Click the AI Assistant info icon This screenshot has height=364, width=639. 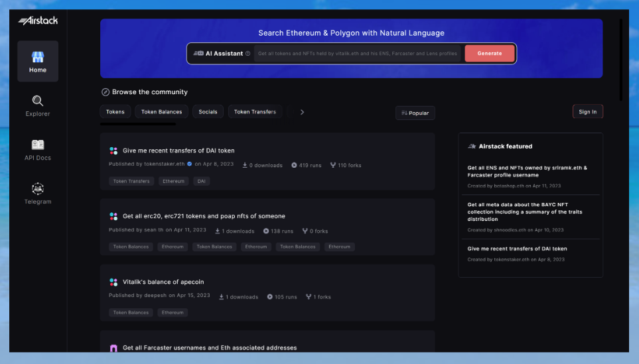pos(248,54)
